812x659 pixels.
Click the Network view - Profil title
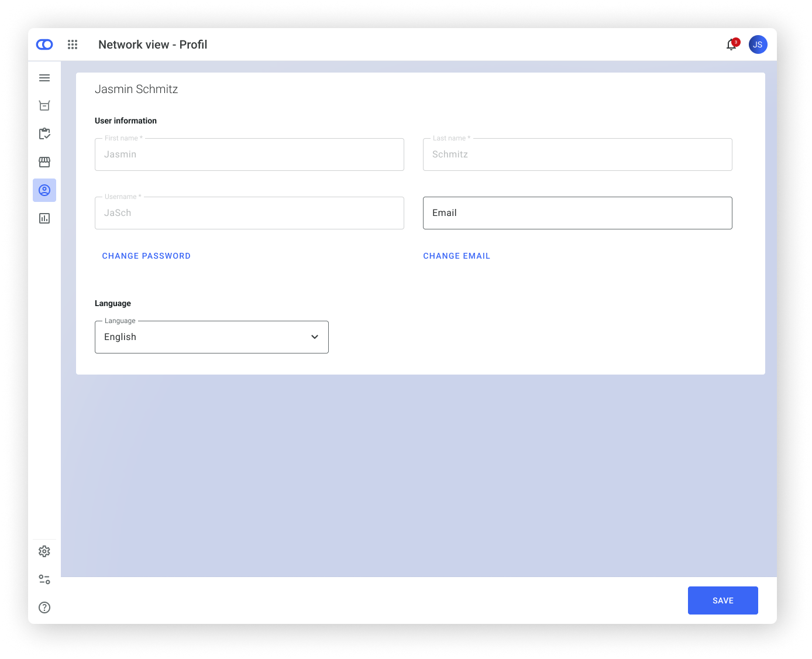coord(153,44)
